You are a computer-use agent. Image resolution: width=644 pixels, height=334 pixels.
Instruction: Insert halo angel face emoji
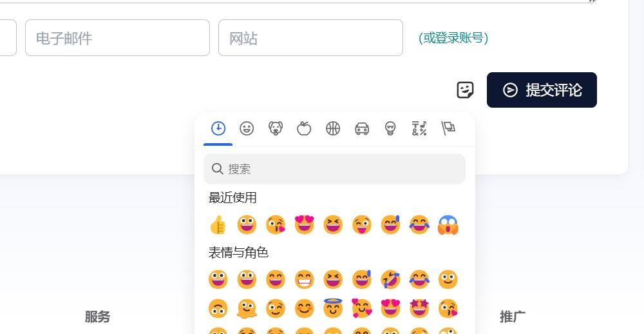coord(333,308)
